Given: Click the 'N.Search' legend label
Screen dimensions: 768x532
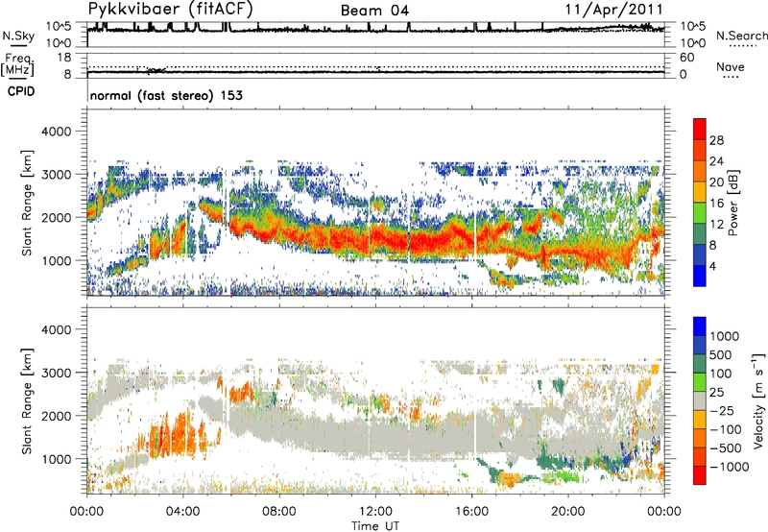Looking at the screenshot, I should (x=741, y=36).
